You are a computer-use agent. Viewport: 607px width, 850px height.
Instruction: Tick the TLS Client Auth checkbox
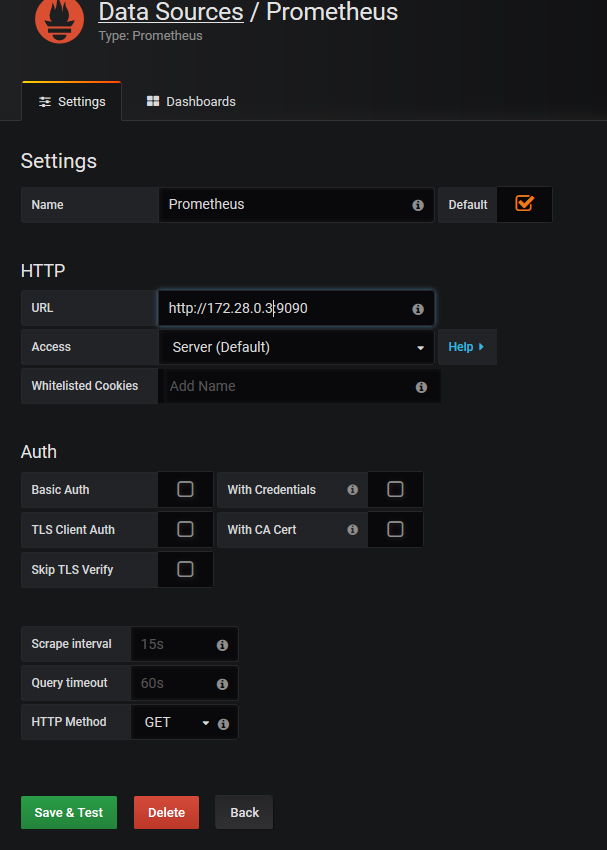click(185, 529)
